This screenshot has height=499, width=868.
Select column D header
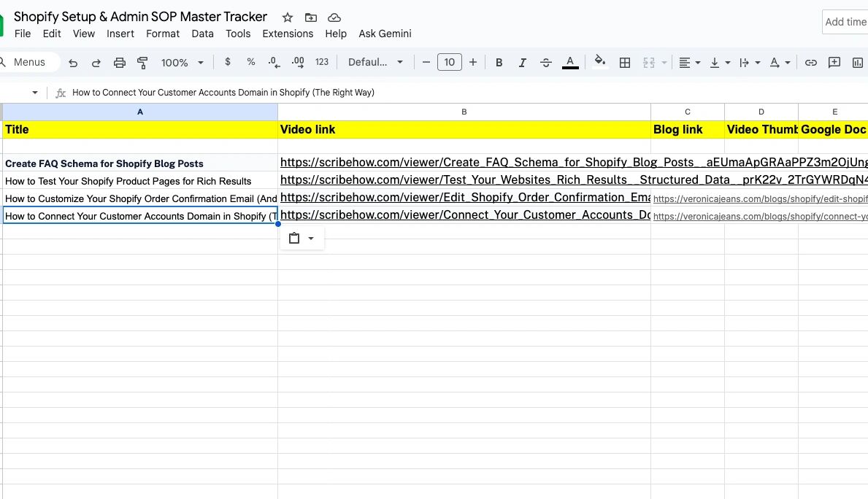761,112
